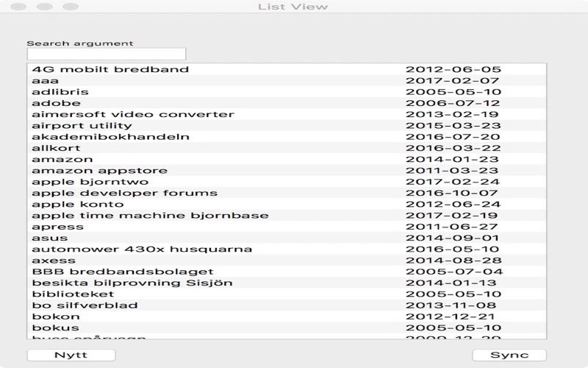Select the '4G mobilt bredband' row
Screen dimensions: 588x368
(x=287, y=69)
